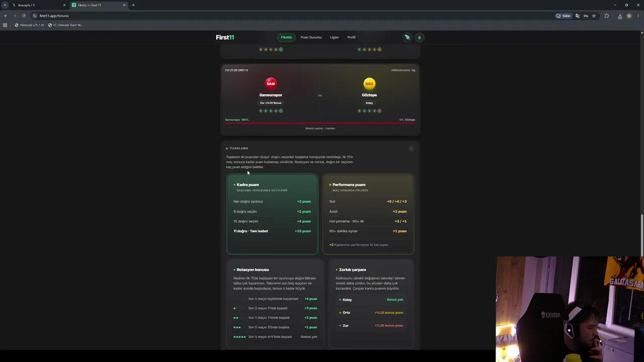Open the green bird icon in header
Image resolution: width=644 pixels, height=362 pixels.
408,37
